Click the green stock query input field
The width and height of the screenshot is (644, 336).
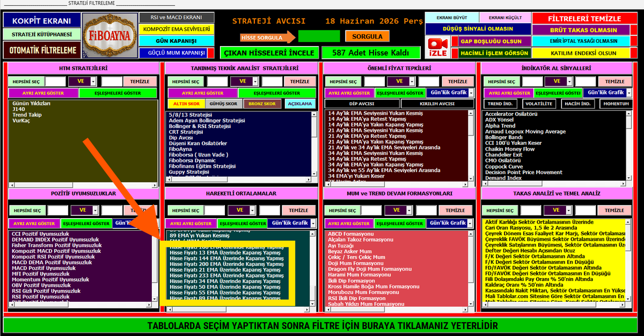(319, 36)
